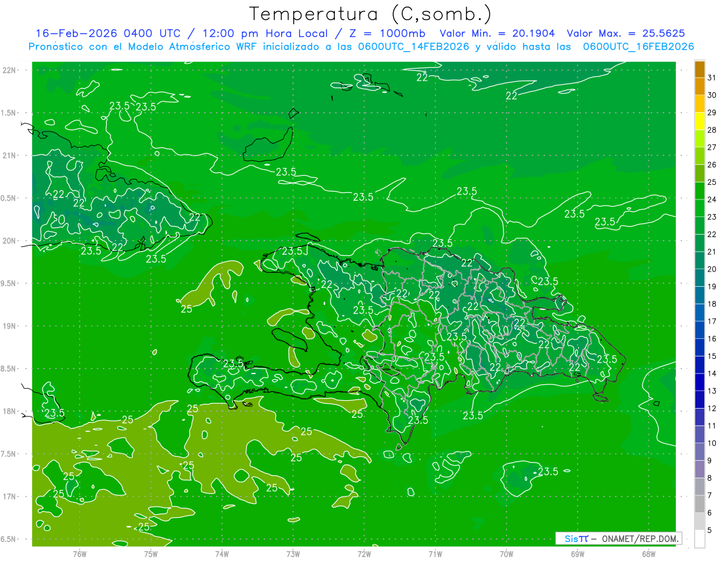The height and width of the screenshot is (562, 728).
Task: Click the green swatch between 23 and 24
Action: pyautogui.click(x=699, y=209)
